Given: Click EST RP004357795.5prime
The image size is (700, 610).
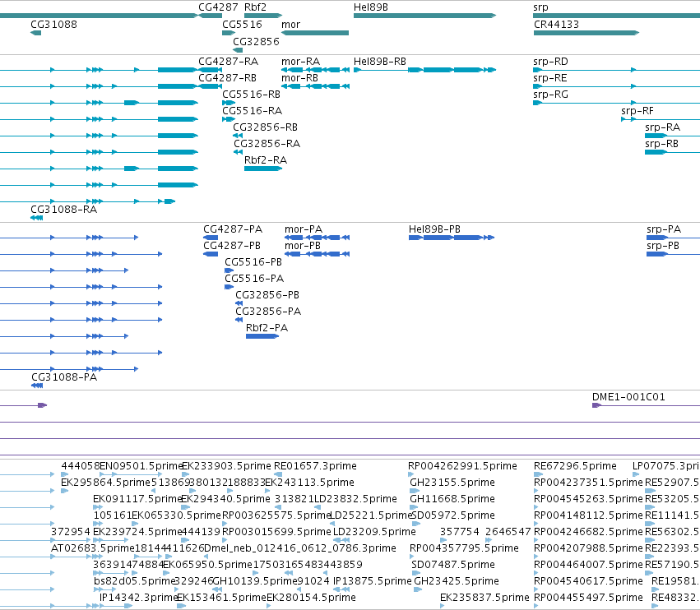Looking at the screenshot, I should point(464,548).
